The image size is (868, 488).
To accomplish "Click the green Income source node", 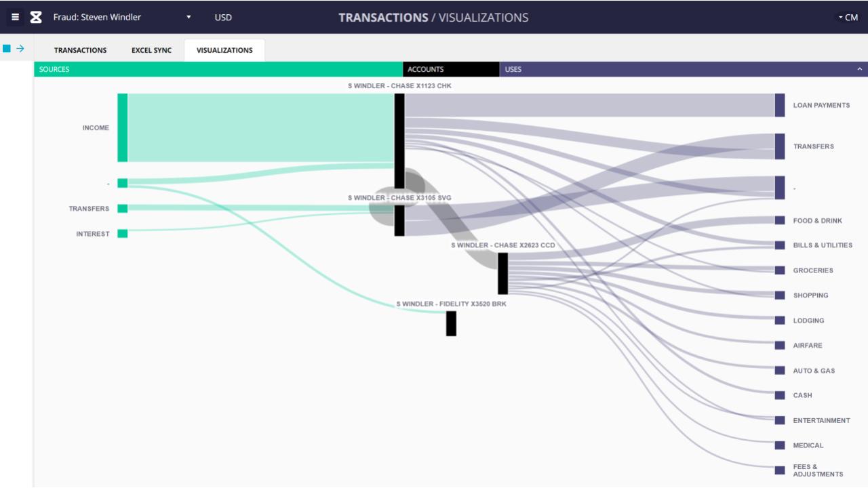I will click(x=122, y=127).
